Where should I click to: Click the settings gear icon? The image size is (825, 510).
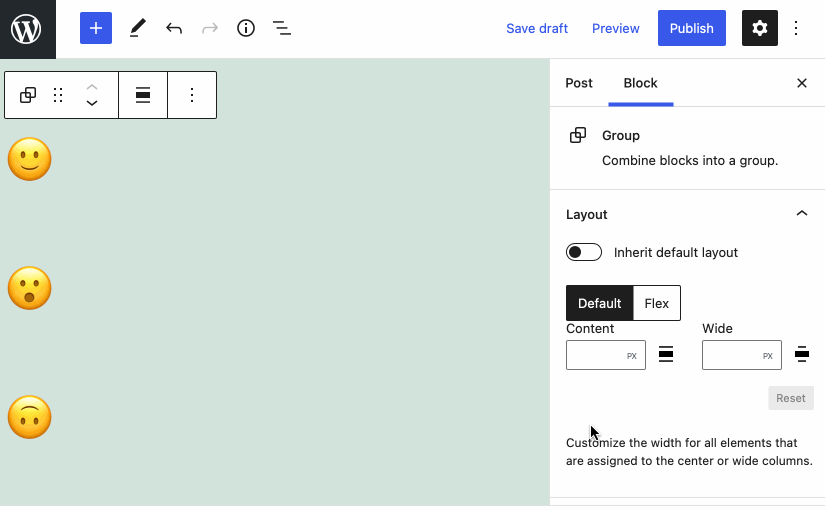pyautogui.click(x=759, y=28)
